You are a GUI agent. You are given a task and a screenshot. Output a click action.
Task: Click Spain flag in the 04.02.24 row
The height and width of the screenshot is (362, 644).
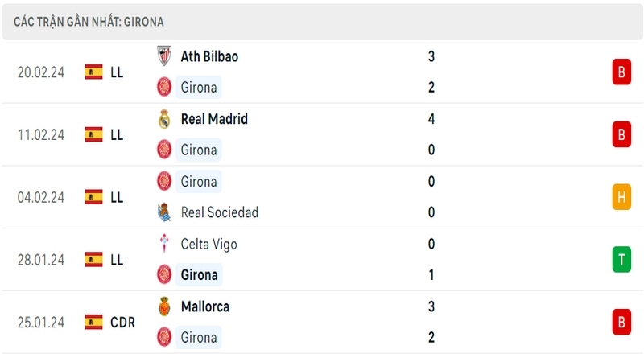(93, 197)
